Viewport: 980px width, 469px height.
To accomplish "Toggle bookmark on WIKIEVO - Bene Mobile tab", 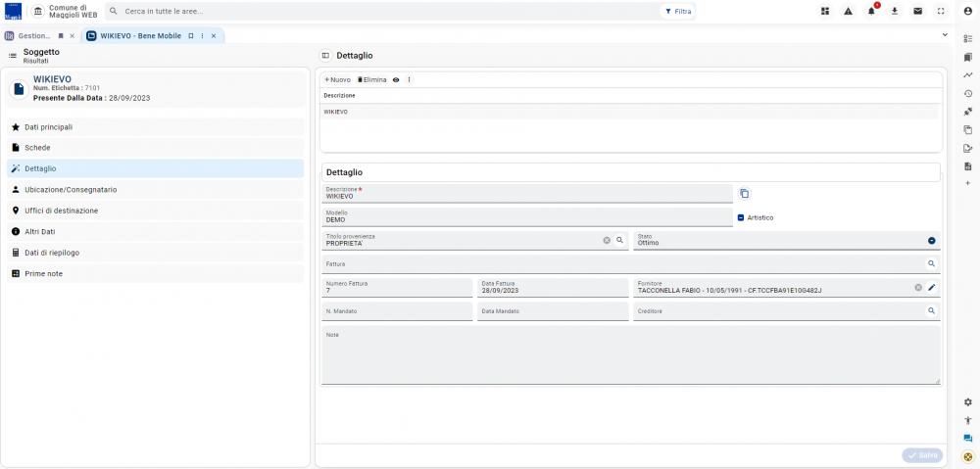I will (x=191, y=36).
